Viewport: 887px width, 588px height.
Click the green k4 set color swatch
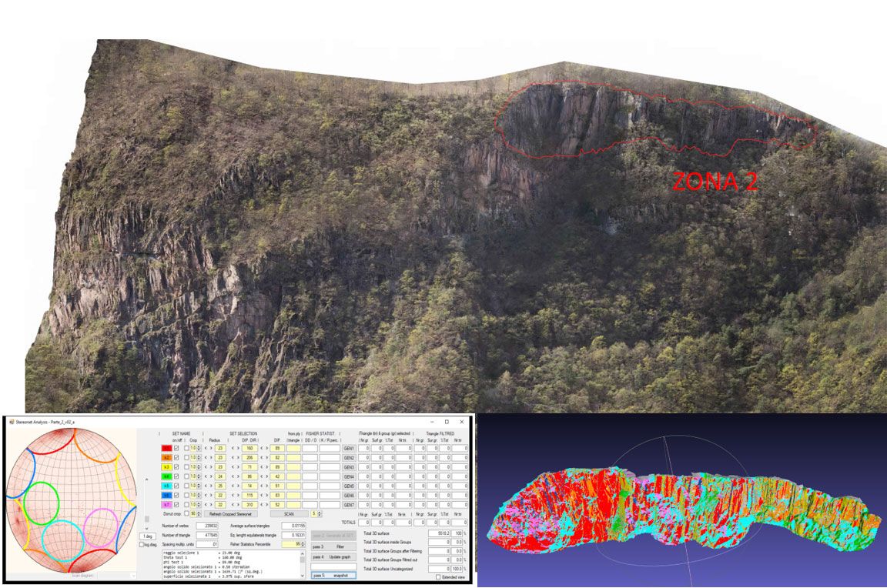166,476
